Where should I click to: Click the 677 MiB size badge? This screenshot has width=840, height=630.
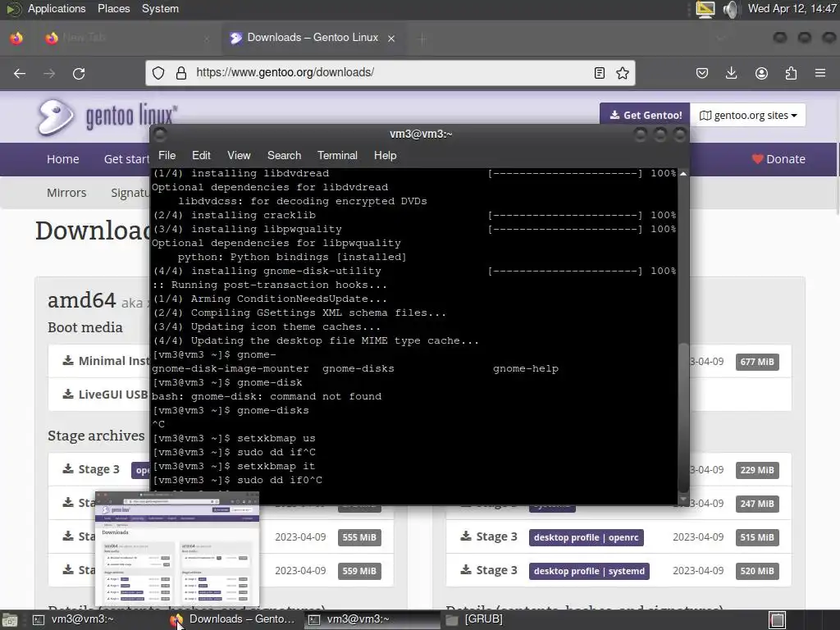(x=757, y=362)
